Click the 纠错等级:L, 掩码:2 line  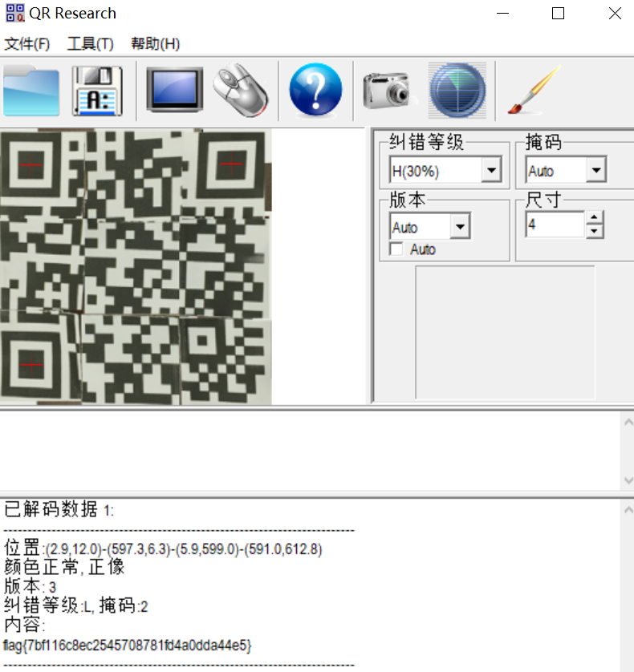[76, 605]
